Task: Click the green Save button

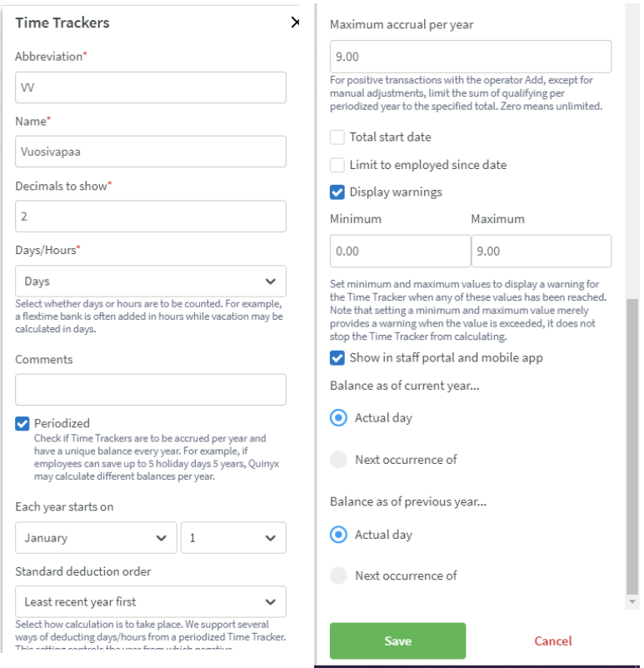Action: (x=397, y=641)
